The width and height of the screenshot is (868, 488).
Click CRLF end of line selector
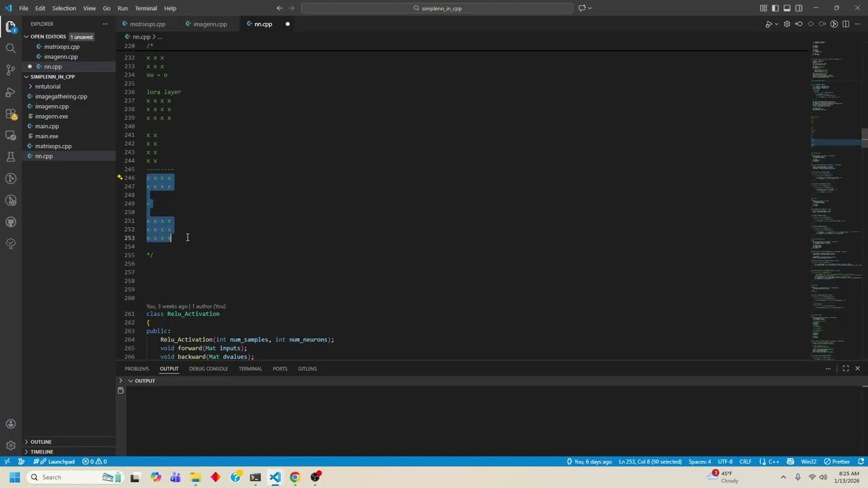[x=745, y=462]
